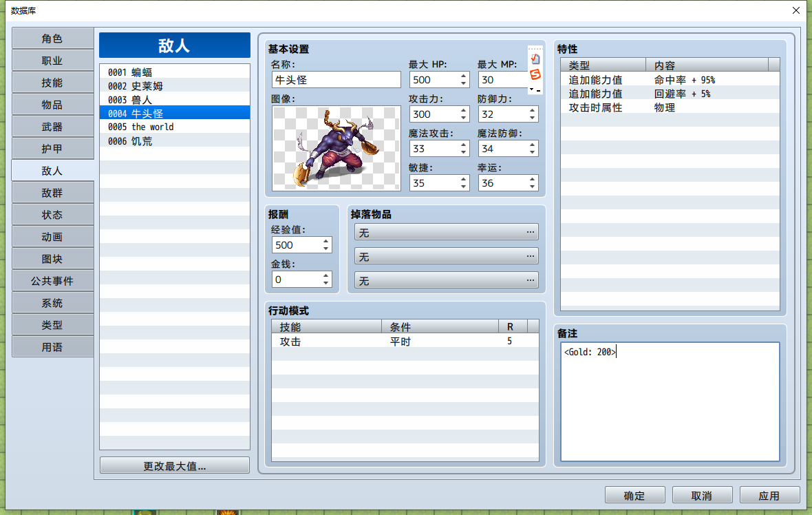812x515 pixels.
Task: Minimize the language bar with the dash button
Action: tap(539, 91)
